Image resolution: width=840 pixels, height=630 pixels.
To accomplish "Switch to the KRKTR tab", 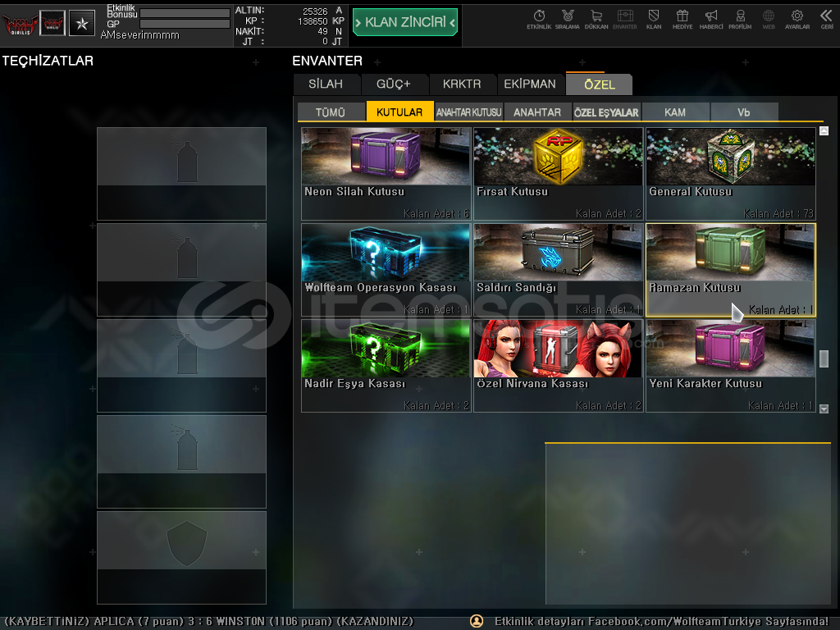I will pyautogui.click(x=462, y=84).
